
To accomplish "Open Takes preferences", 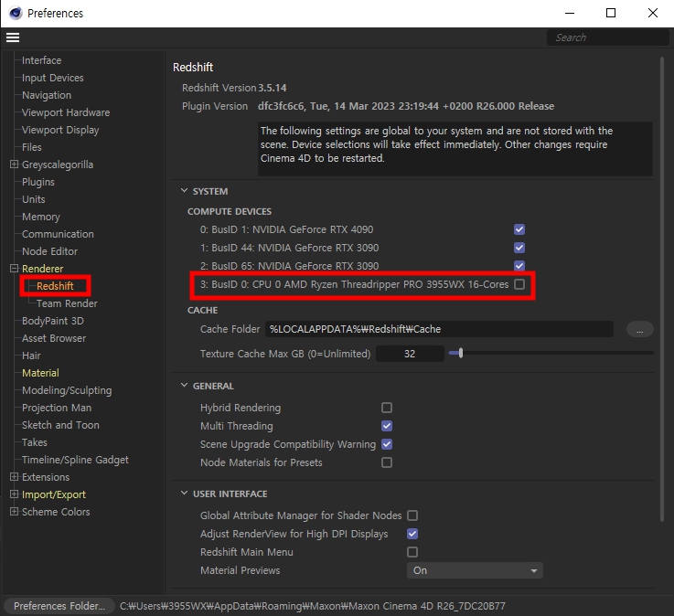I will point(35,442).
